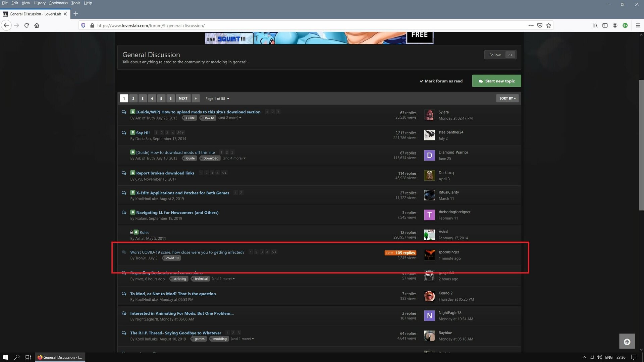The height and width of the screenshot is (362, 644).
Task: Open the Tools menu
Action: pos(76,3)
